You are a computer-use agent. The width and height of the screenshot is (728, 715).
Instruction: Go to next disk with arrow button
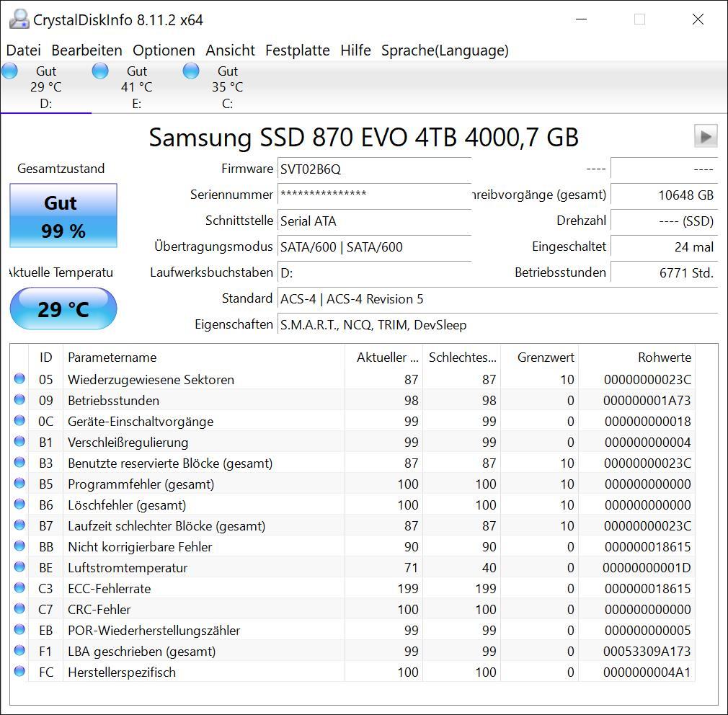pos(706,136)
